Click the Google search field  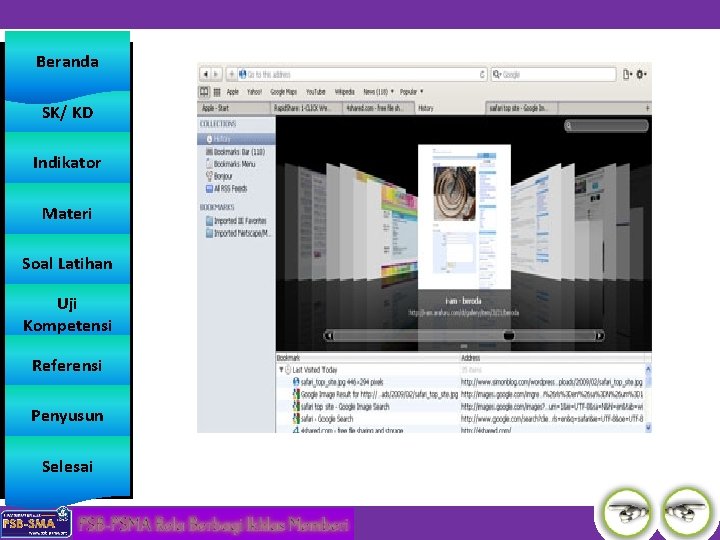pos(553,74)
